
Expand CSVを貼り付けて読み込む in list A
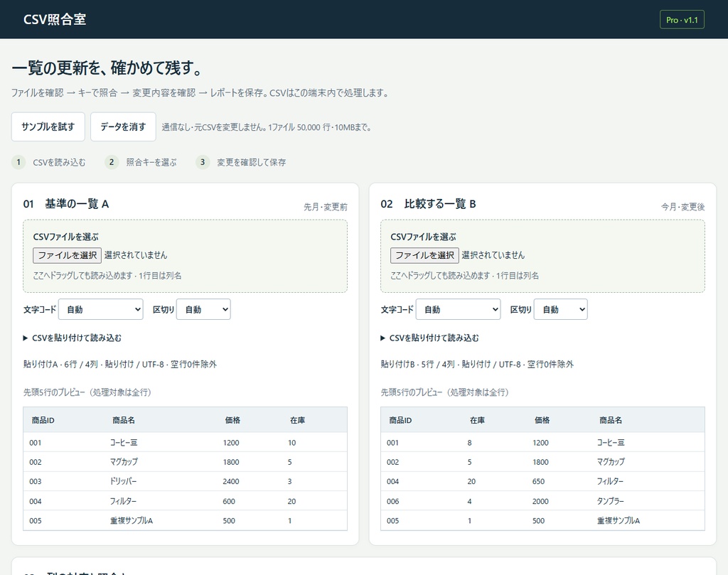pos(73,338)
